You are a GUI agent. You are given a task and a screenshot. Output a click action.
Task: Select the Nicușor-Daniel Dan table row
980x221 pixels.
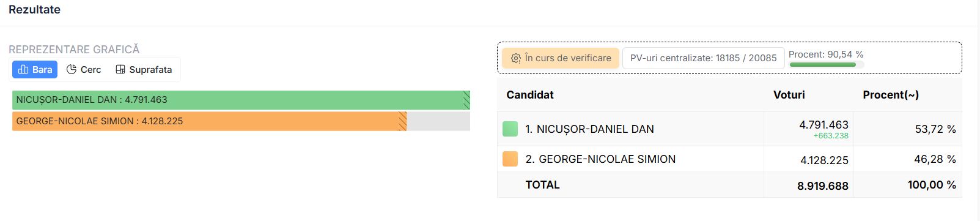click(x=729, y=129)
